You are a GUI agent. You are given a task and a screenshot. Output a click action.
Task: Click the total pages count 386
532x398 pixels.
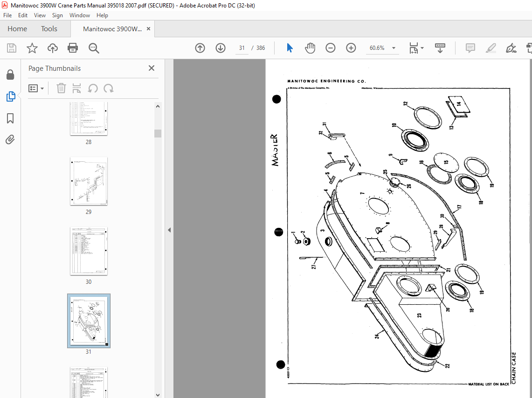(261, 48)
